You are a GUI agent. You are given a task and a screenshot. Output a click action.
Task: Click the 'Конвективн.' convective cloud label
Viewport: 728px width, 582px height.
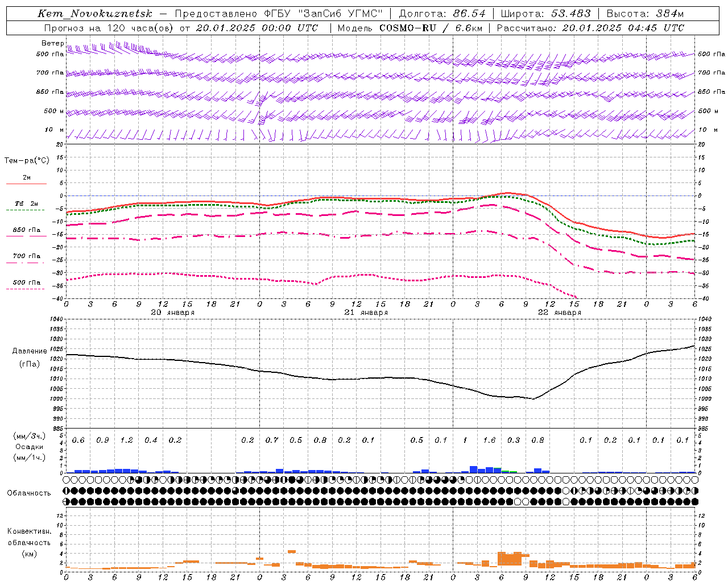[x=29, y=531]
